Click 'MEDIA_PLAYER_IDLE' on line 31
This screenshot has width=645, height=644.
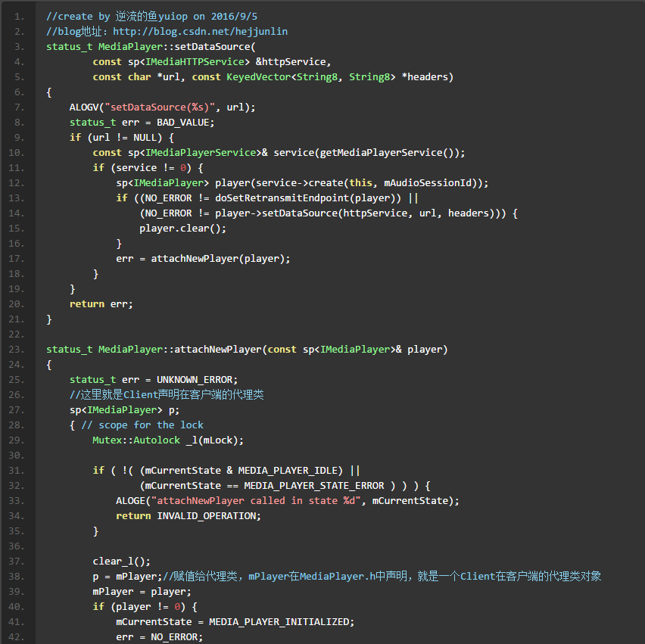288,471
